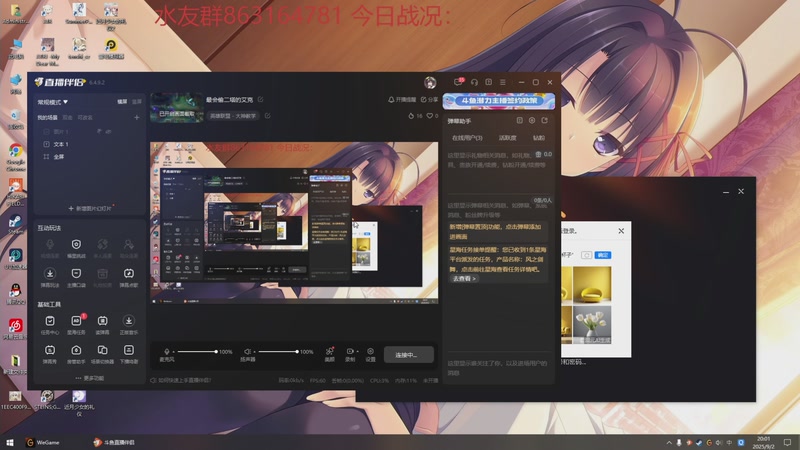Click the 连接中 start streaming button

click(x=409, y=355)
